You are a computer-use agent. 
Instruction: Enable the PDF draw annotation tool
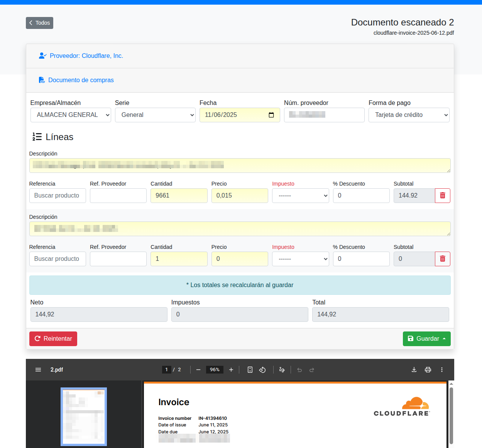point(282,370)
